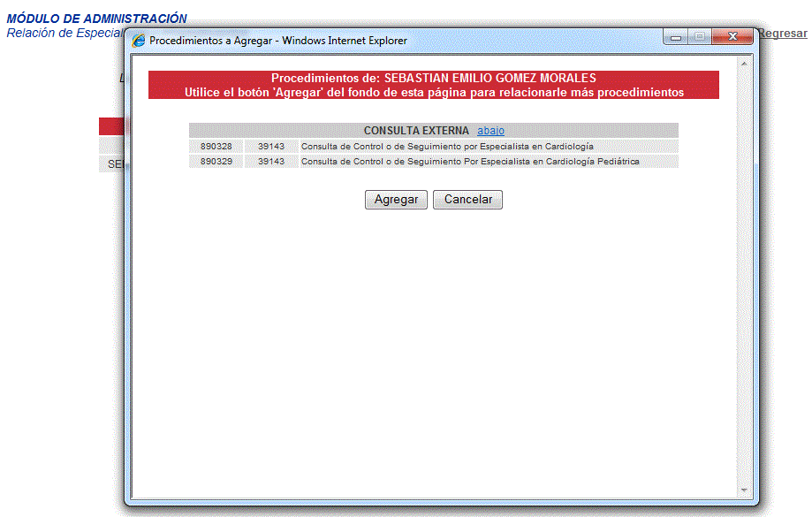Click the CONSULTA EXTERNA section header

415,131
